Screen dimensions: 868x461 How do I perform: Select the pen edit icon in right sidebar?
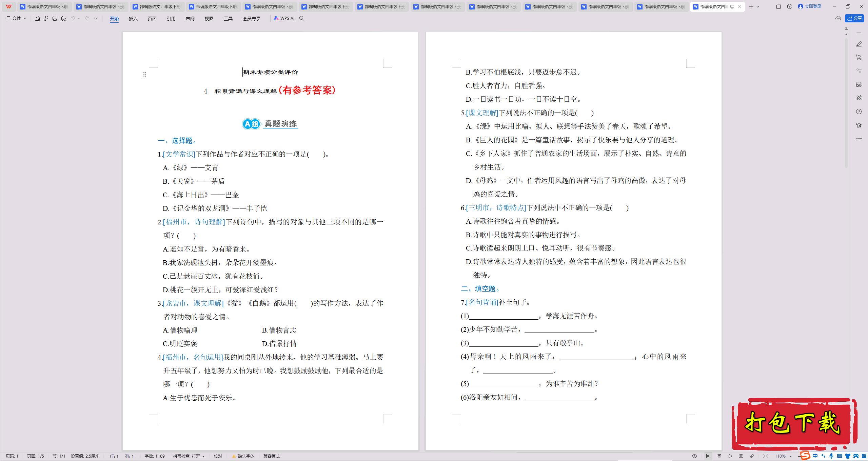(859, 44)
